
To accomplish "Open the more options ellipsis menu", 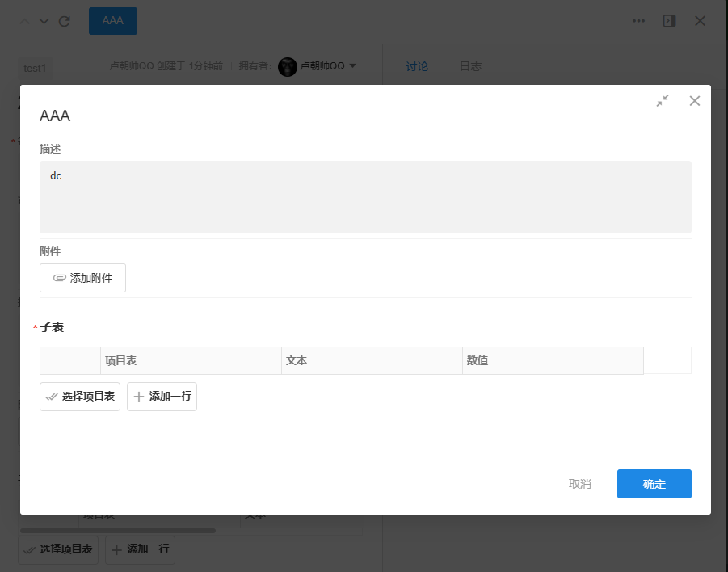I will click(x=638, y=21).
